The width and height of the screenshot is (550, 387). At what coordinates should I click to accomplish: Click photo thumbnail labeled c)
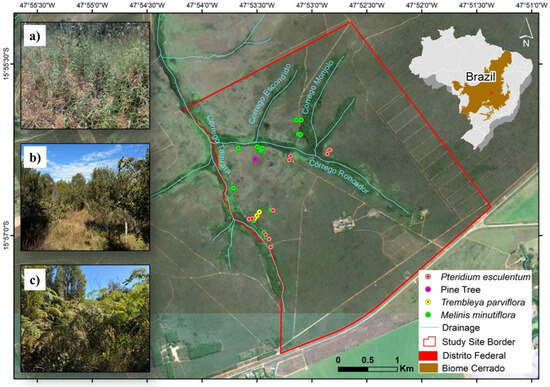pos(85,318)
